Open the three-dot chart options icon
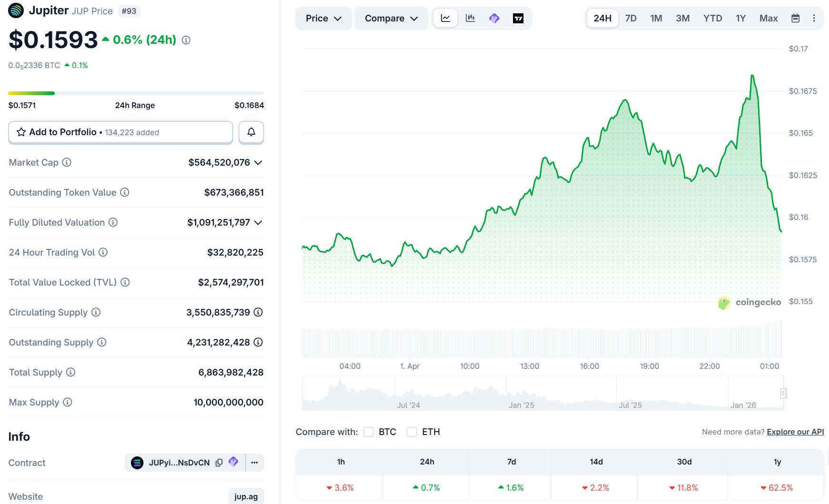Viewport: 829px width, 504px height. point(814,18)
